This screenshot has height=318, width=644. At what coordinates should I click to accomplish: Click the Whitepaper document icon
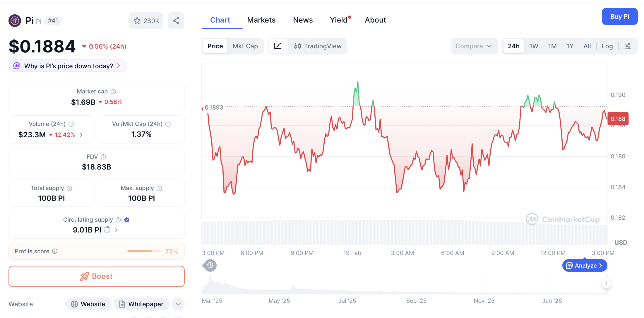point(122,304)
